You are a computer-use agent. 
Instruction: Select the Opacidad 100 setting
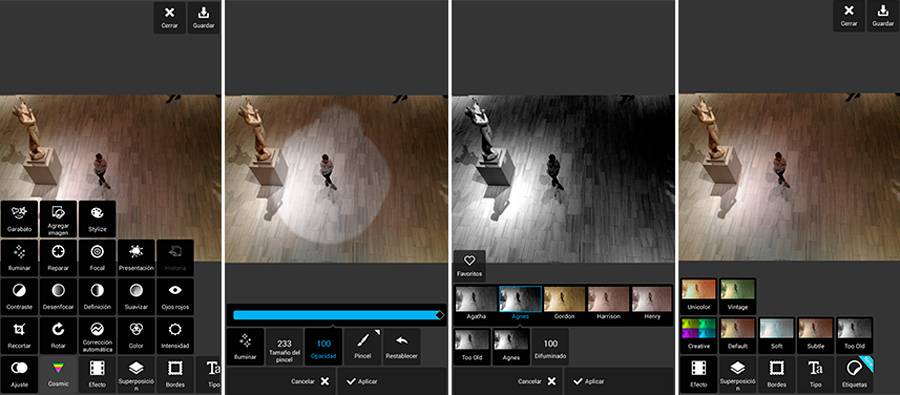(x=324, y=347)
